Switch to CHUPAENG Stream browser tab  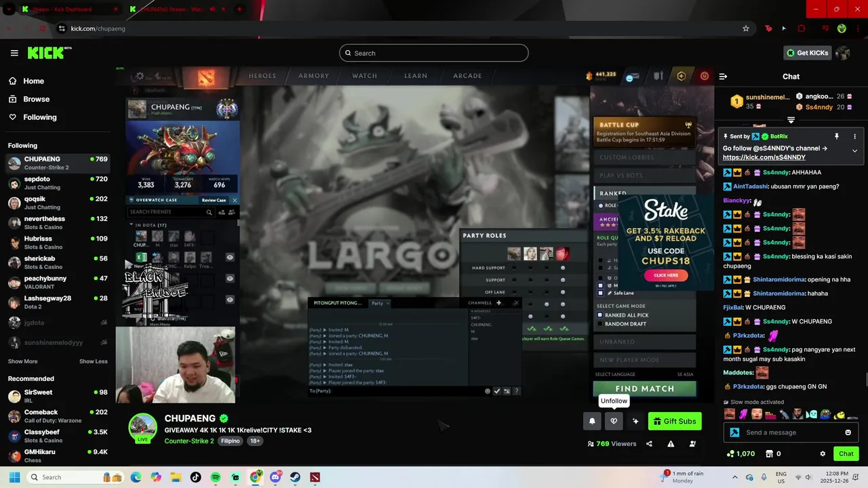coord(176,9)
